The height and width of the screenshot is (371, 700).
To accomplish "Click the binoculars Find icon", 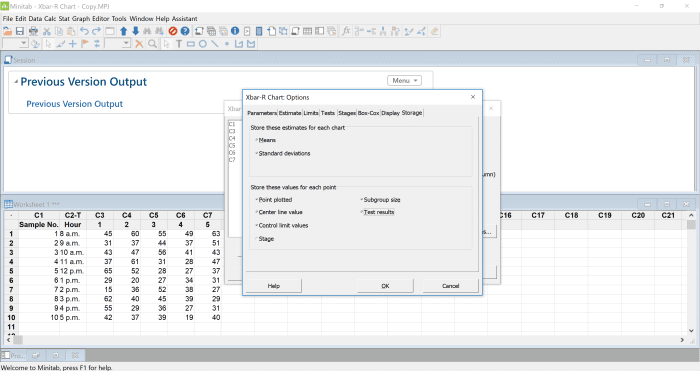I will point(147,31).
